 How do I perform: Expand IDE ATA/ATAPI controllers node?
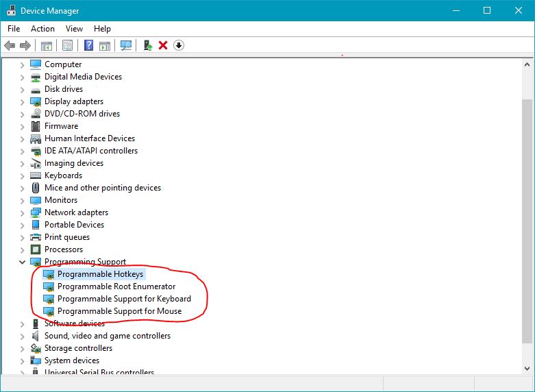[x=22, y=151]
